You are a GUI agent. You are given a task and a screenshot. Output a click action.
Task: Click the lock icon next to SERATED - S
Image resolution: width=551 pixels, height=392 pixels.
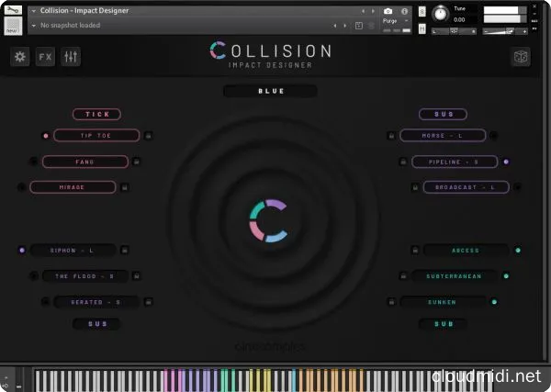click(148, 302)
